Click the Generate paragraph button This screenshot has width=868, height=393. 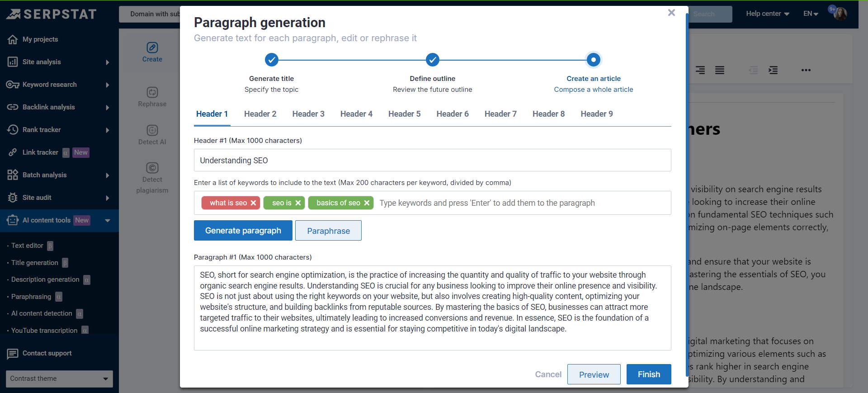(x=243, y=231)
